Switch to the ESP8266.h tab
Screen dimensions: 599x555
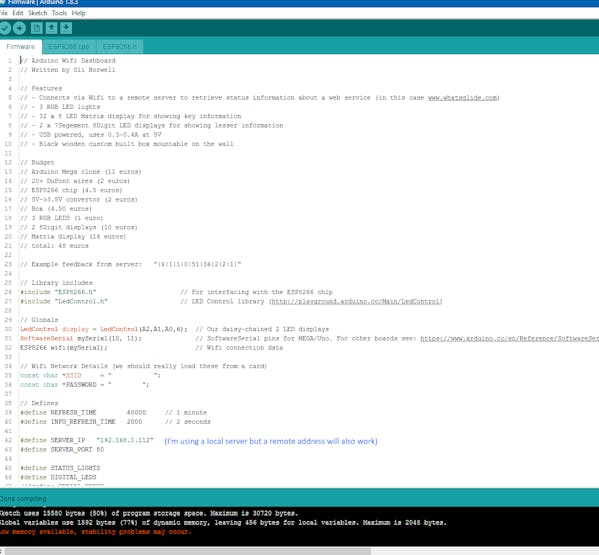click(120, 47)
